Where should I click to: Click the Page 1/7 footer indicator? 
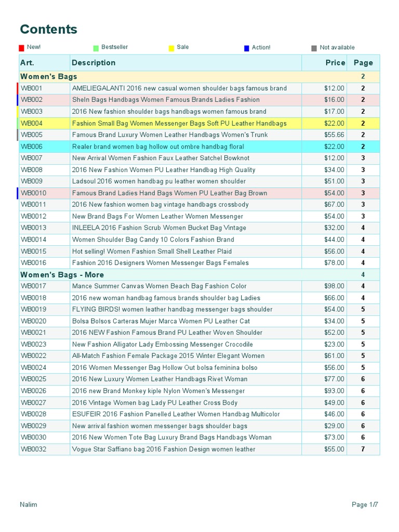[365, 504]
